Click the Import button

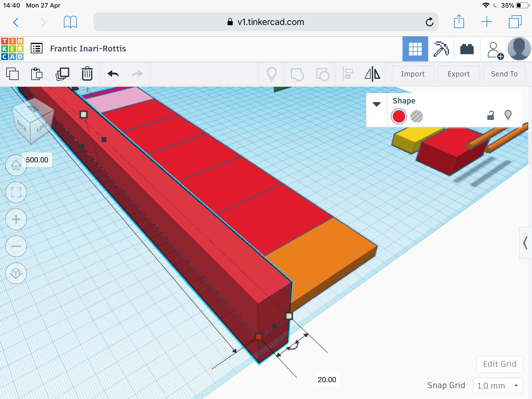(x=413, y=74)
